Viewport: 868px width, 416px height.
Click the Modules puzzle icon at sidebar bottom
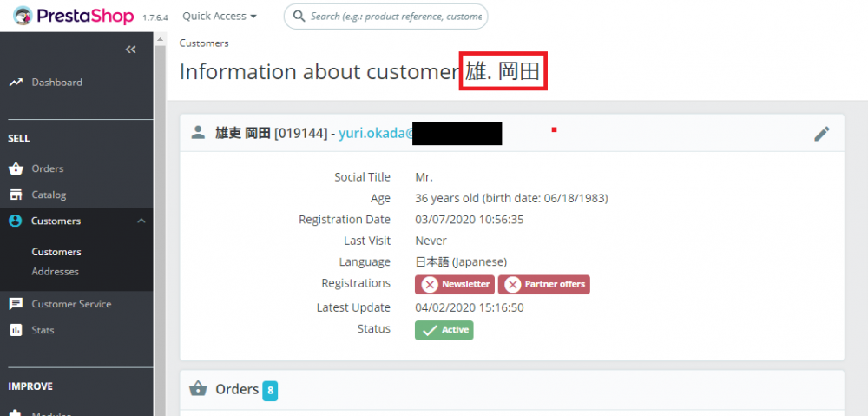pos(16,413)
